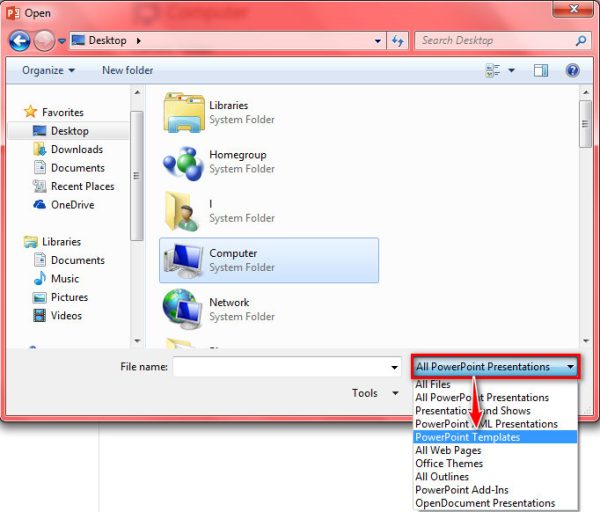Select the Homegroup system folder icon
600x512 pixels.
click(184, 162)
